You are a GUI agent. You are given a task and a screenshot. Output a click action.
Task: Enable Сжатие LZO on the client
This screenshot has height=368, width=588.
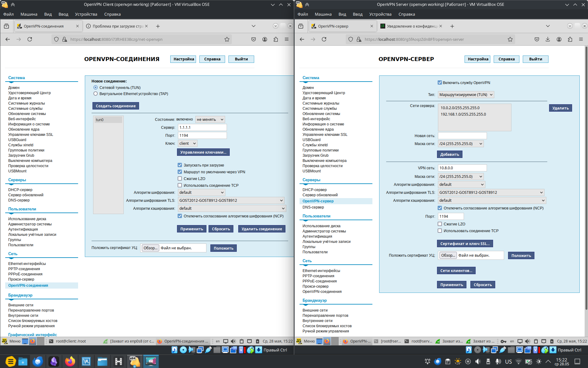180,179
